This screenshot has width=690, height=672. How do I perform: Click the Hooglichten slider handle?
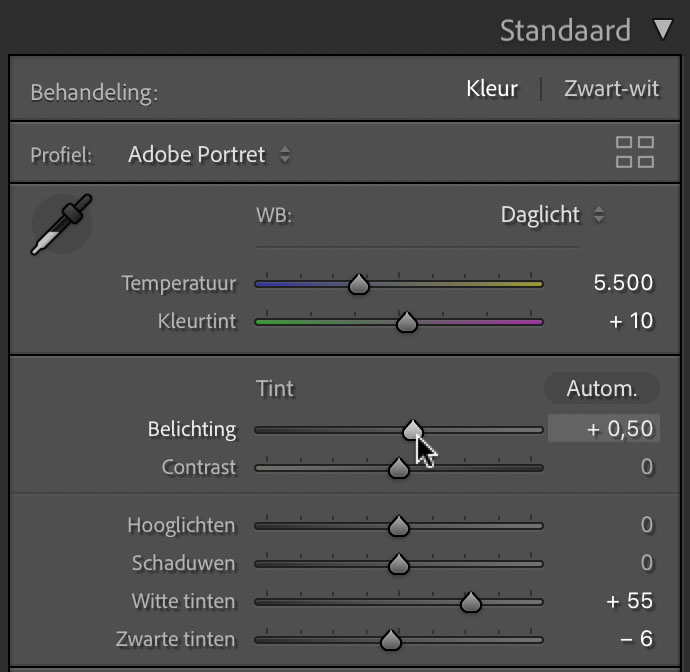(x=399, y=526)
